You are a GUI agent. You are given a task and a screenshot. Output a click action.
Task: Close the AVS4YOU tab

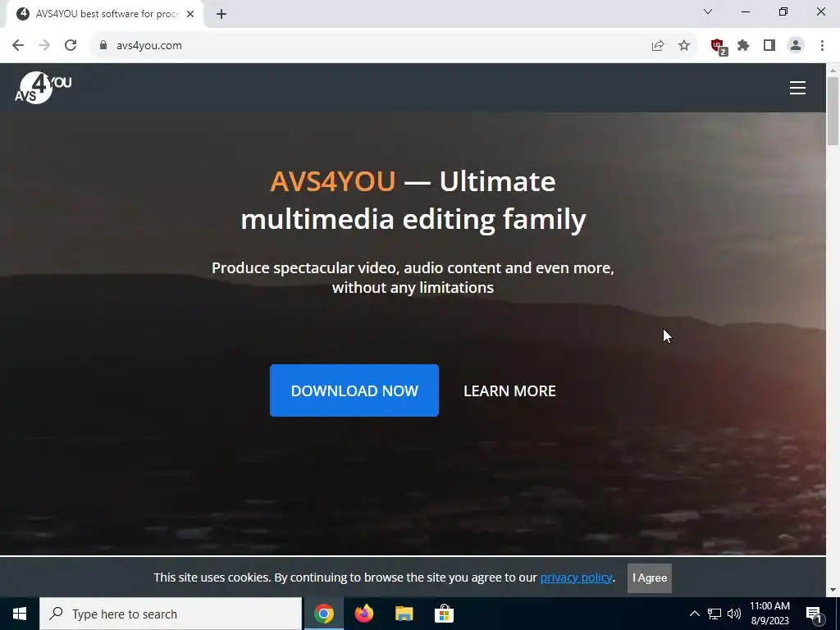[x=190, y=15]
